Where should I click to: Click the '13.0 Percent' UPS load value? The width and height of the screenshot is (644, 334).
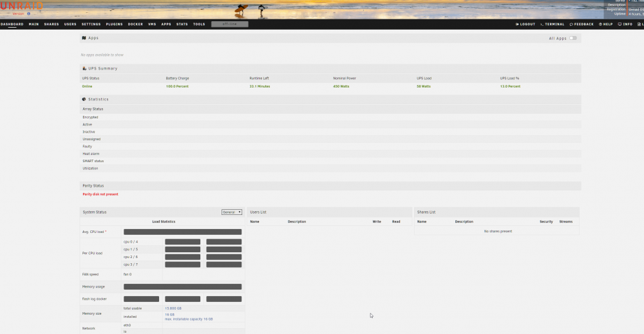[x=510, y=86]
